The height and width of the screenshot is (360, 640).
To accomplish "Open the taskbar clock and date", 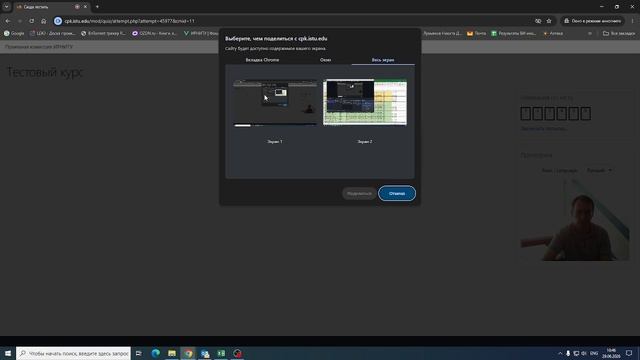I will click(x=611, y=353).
